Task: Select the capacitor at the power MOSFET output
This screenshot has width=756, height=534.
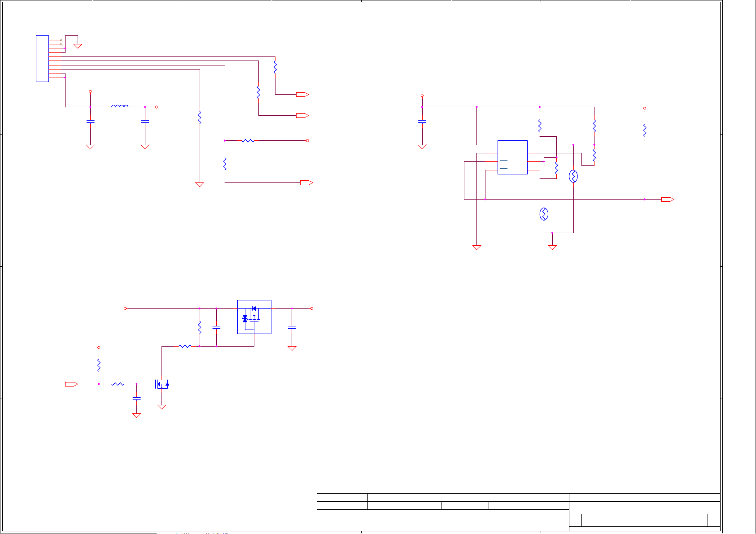Action: point(292,328)
